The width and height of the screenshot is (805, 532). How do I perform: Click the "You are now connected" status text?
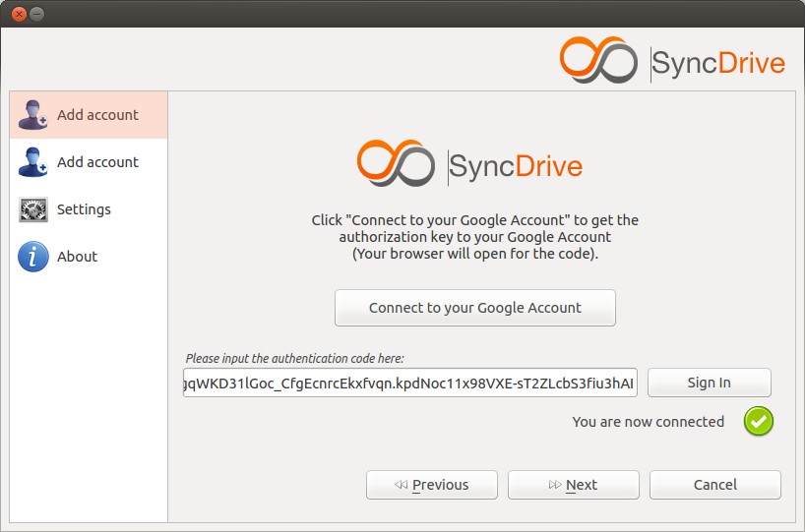pyautogui.click(x=648, y=422)
